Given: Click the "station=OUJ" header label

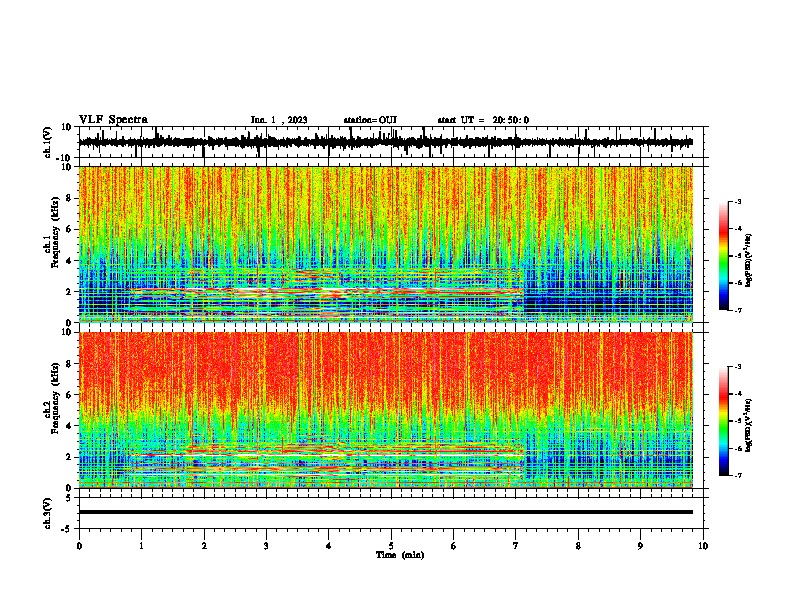Looking at the screenshot, I should coord(370,120).
